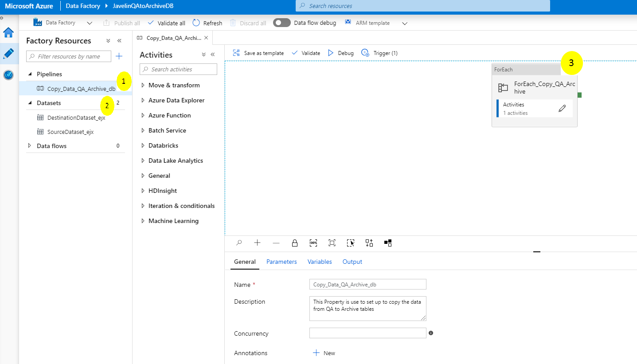Focus the Search activities field
The image size is (637, 364).
click(178, 69)
